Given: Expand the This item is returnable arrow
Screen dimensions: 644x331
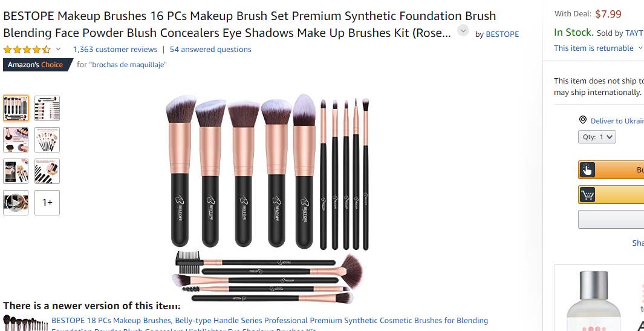Looking at the screenshot, I should click(x=641, y=48).
